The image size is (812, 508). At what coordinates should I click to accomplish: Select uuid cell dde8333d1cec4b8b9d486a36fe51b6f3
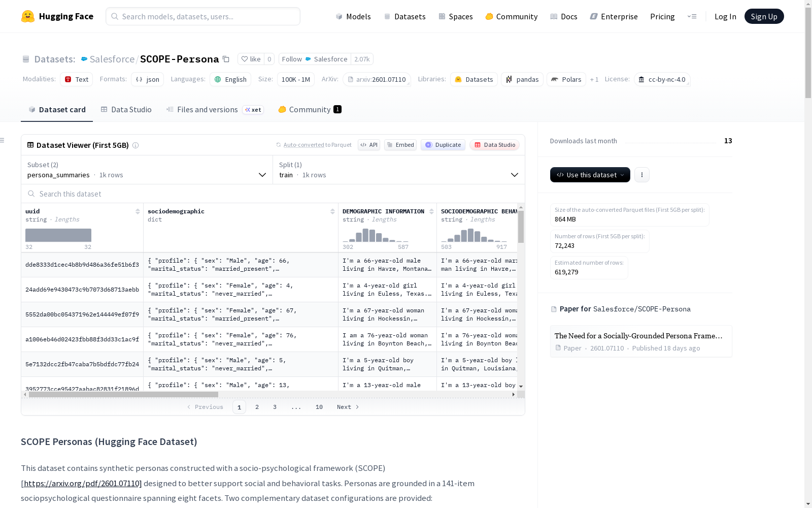(x=82, y=265)
